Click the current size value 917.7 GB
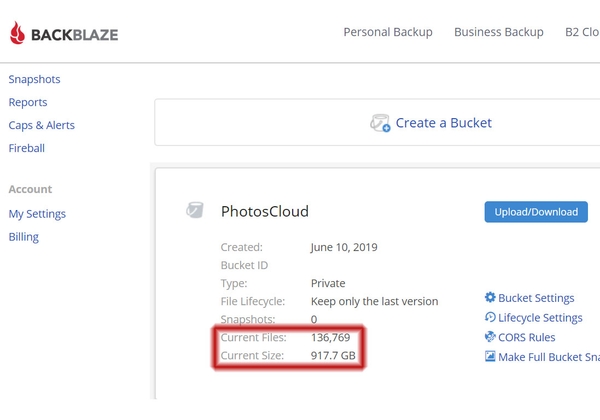Viewport: 600px width, 420px height. click(x=333, y=356)
